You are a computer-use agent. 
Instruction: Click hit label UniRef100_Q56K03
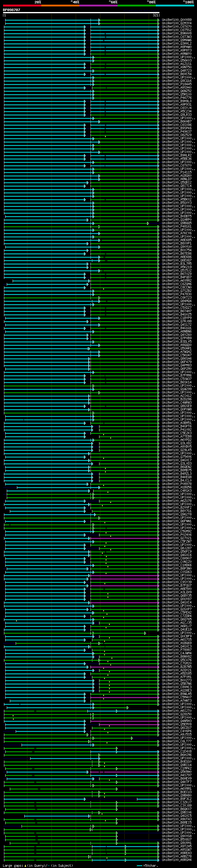(x=177, y=61)
